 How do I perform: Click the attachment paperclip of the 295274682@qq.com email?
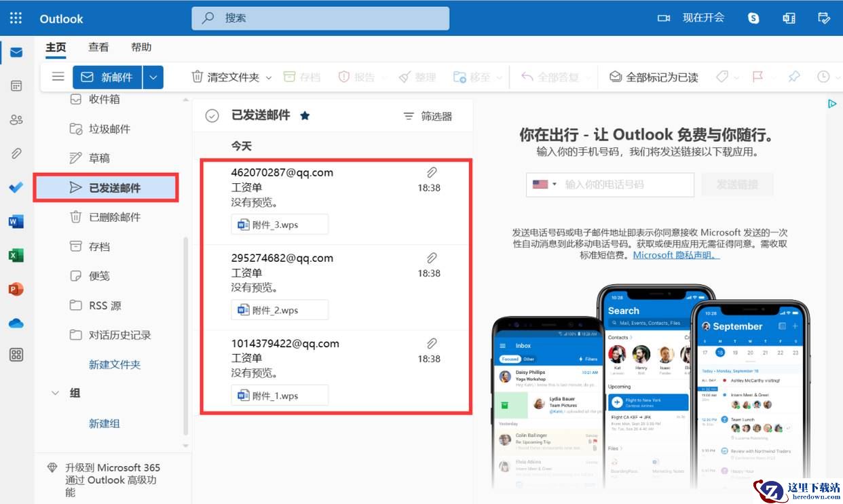432,258
